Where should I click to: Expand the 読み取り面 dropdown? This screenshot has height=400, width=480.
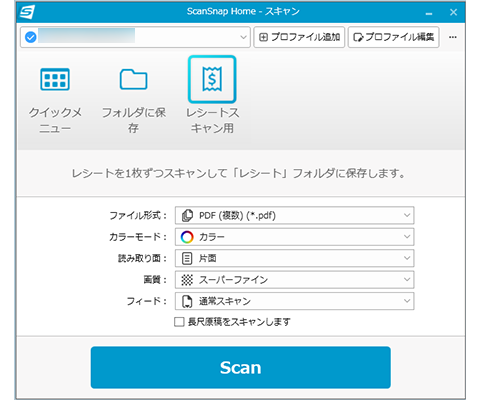coord(295,258)
